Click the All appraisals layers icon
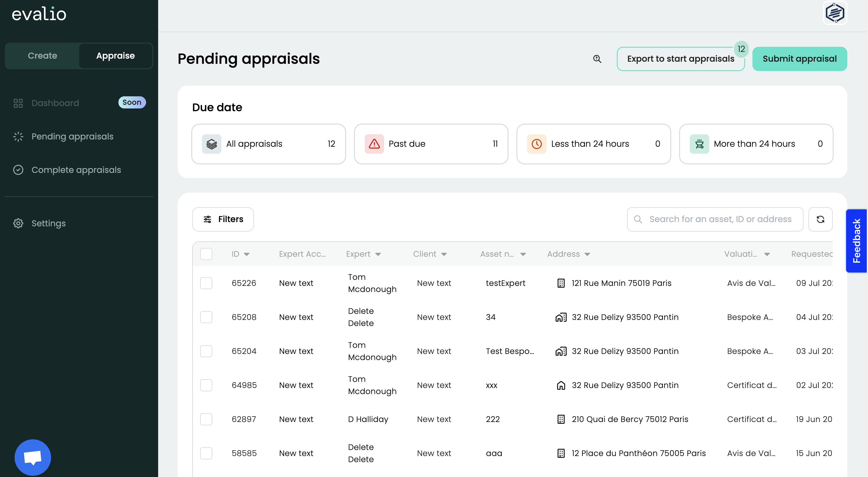868x477 pixels. (x=212, y=144)
